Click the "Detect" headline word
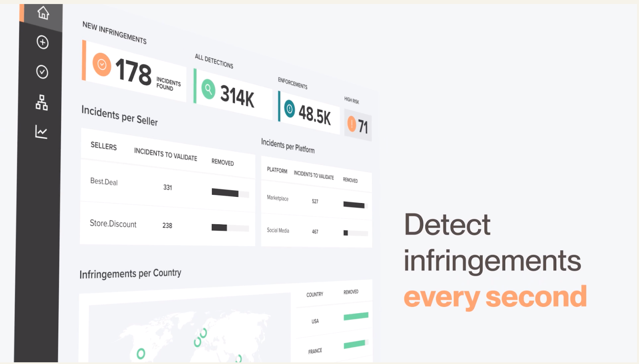This screenshot has height=364, width=639. [447, 224]
